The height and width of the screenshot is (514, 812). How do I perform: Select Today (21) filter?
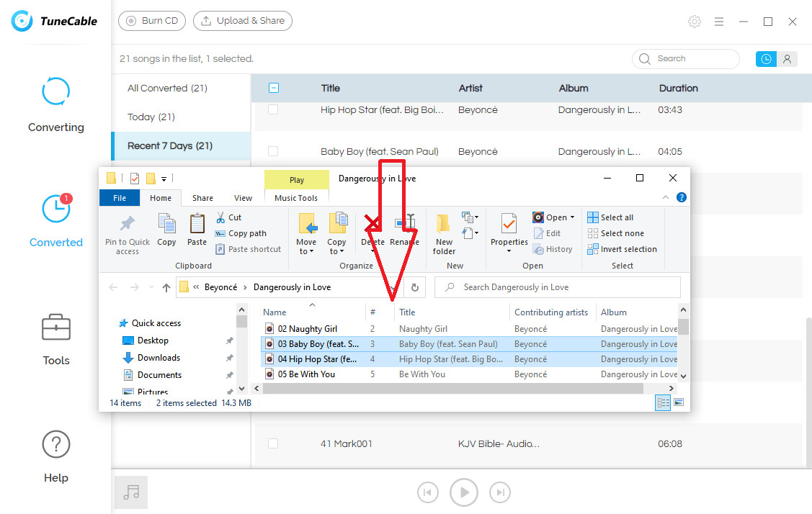click(151, 117)
